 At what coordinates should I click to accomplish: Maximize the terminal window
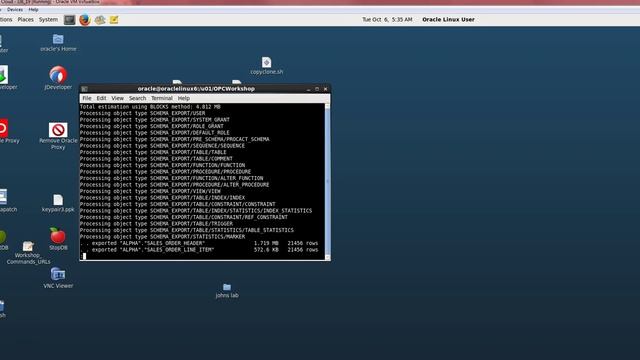(x=317, y=89)
